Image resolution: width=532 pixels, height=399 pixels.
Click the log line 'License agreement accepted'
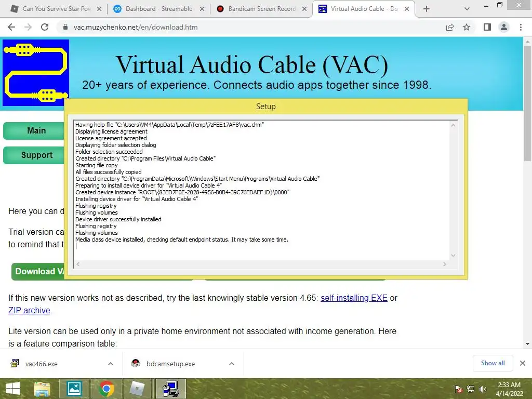tap(111, 138)
